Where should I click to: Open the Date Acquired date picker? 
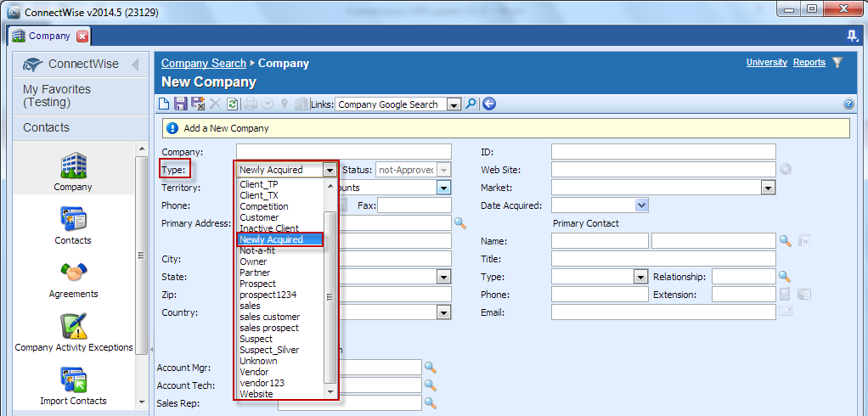(x=641, y=205)
